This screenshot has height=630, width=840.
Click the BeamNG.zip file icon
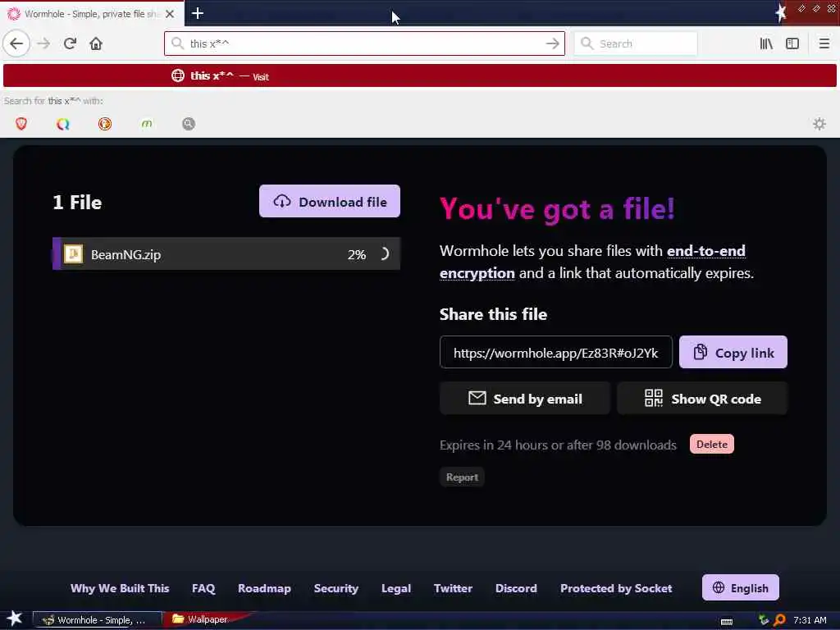coord(73,254)
